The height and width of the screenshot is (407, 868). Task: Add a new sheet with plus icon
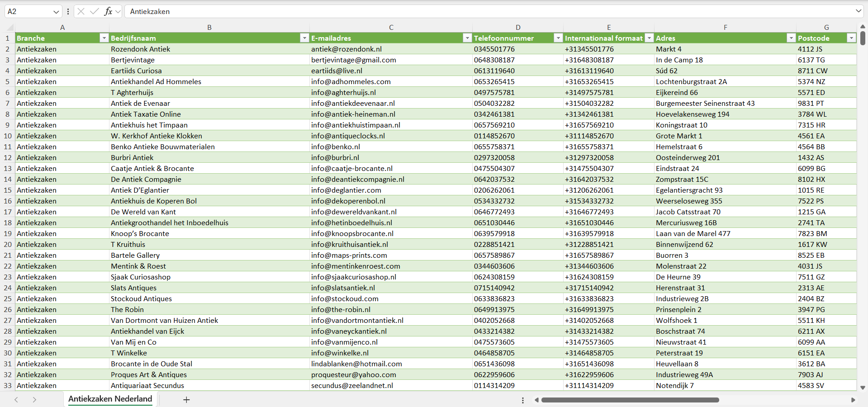tap(186, 400)
